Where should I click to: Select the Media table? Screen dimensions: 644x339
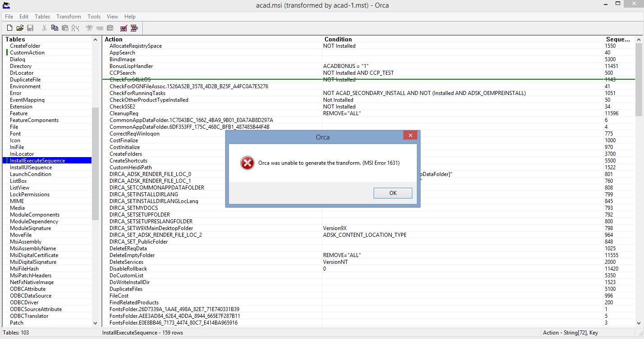click(17, 208)
